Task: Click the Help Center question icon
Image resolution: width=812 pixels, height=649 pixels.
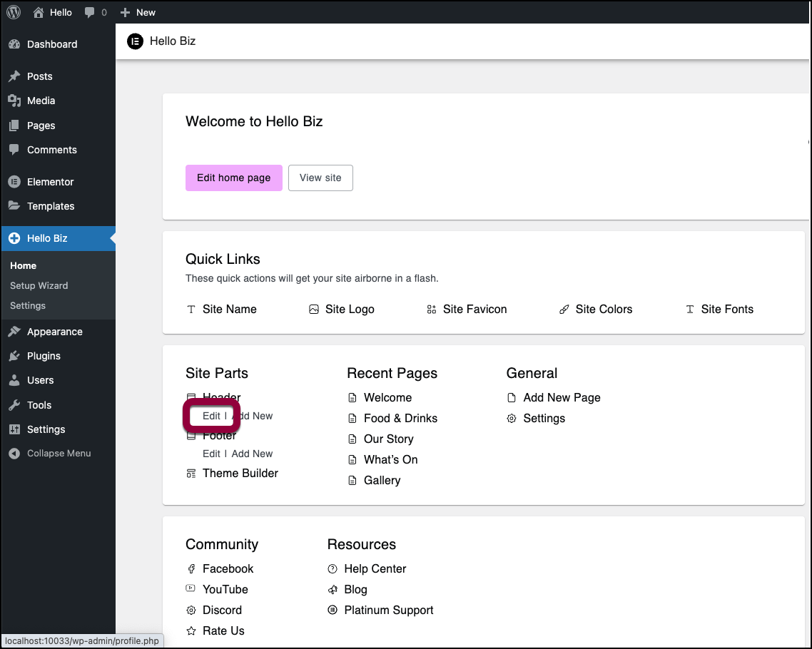Action: [333, 569]
